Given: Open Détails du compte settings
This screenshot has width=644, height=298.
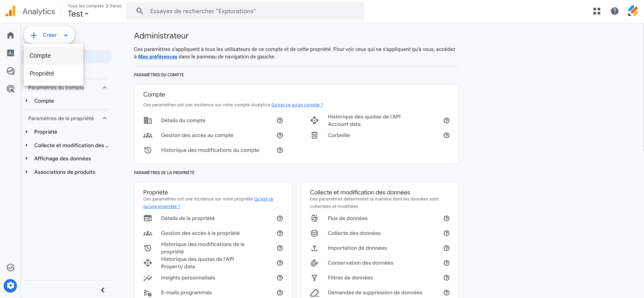Looking at the screenshot, I should 183,120.
